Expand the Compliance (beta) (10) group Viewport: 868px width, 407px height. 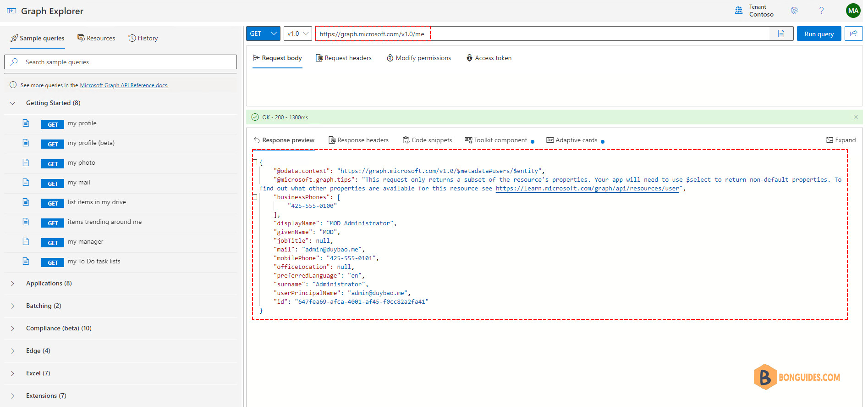pyautogui.click(x=12, y=329)
